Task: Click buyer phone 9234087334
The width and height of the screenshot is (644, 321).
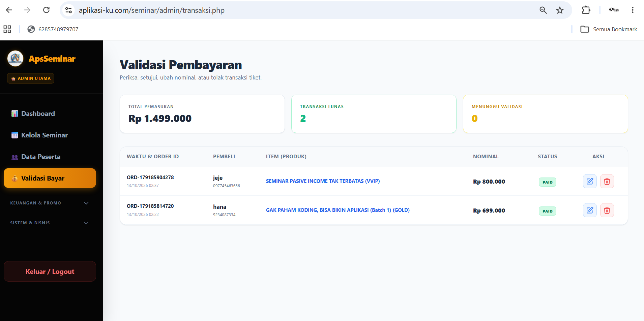Action: click(224, 215)
